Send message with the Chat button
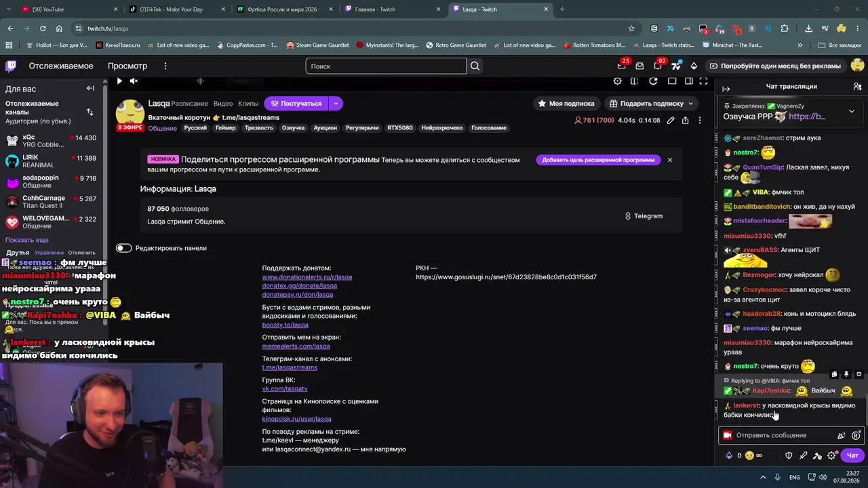The height and width of the screenshot is (488, 868). tap(852, 455)
